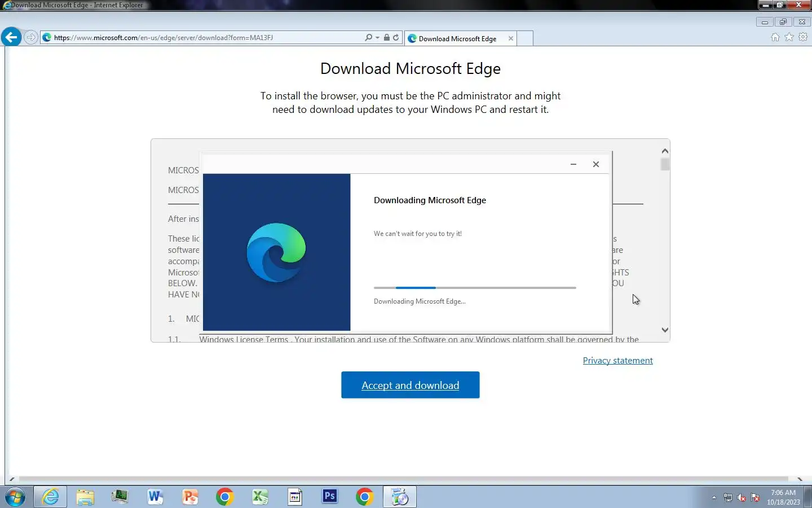Click the license box scroll up arrow
The width and height of the screenshot is (812, 508).
point(665,151)
